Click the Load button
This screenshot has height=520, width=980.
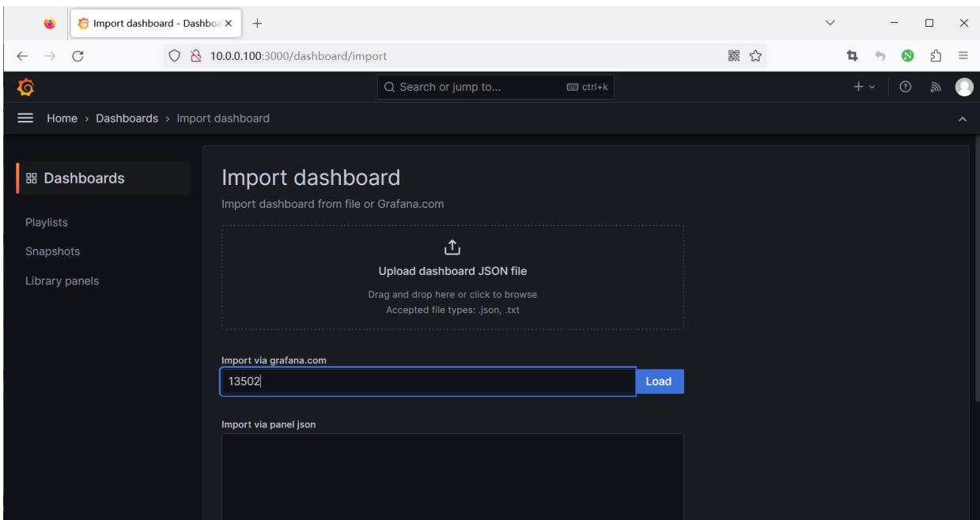659,382
